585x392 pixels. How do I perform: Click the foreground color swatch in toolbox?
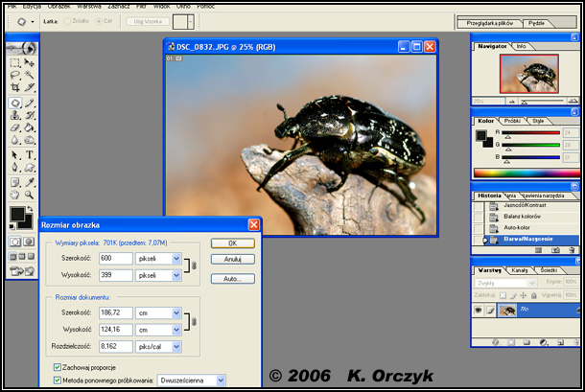coord(18,213)
